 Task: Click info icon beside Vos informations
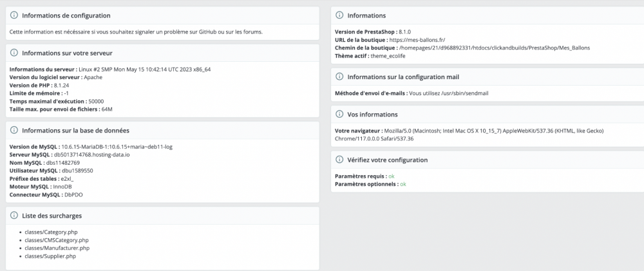[339, 114]
